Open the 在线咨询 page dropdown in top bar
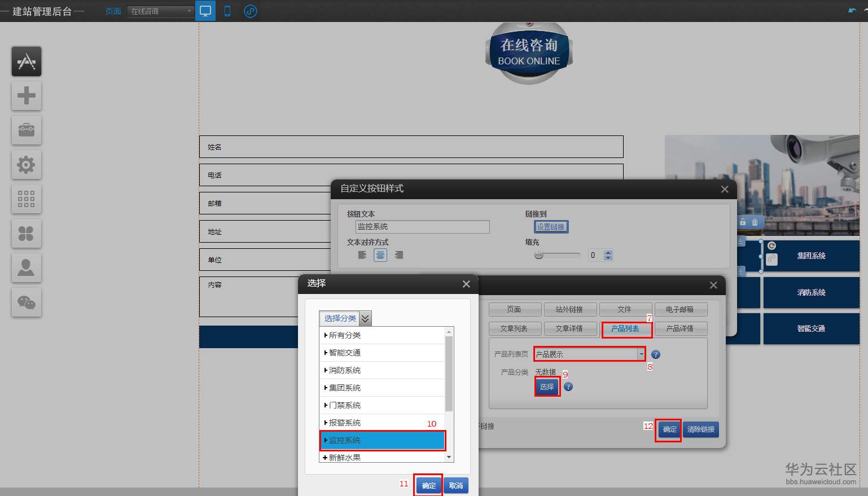Screen dimensions: 868x496 pyautogui.click(x=161, y=11)
